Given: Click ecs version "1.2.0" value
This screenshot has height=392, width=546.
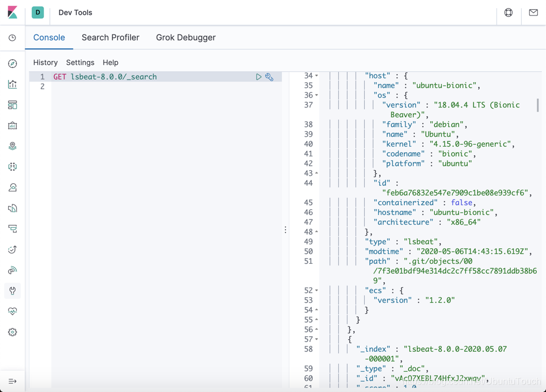Looking at the screenshot, I should (440, 300).
